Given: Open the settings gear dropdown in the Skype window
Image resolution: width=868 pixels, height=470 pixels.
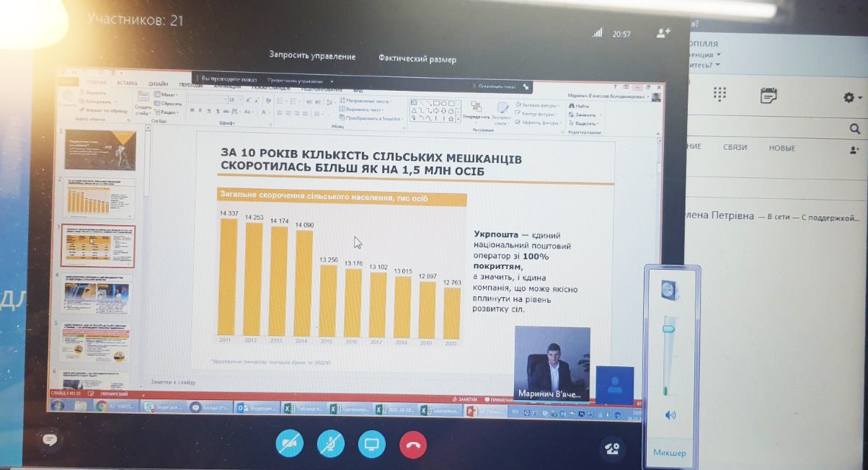Looking at the screenshot, I should pyautogui.click(x=853, y=97).
